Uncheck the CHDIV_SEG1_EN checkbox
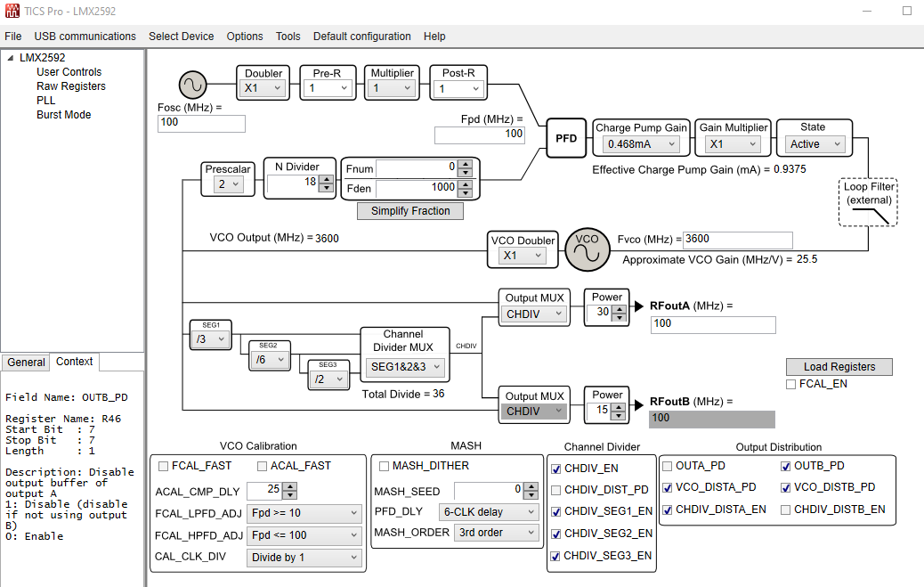The image size is (924, 587). click(x=555, y=511)
